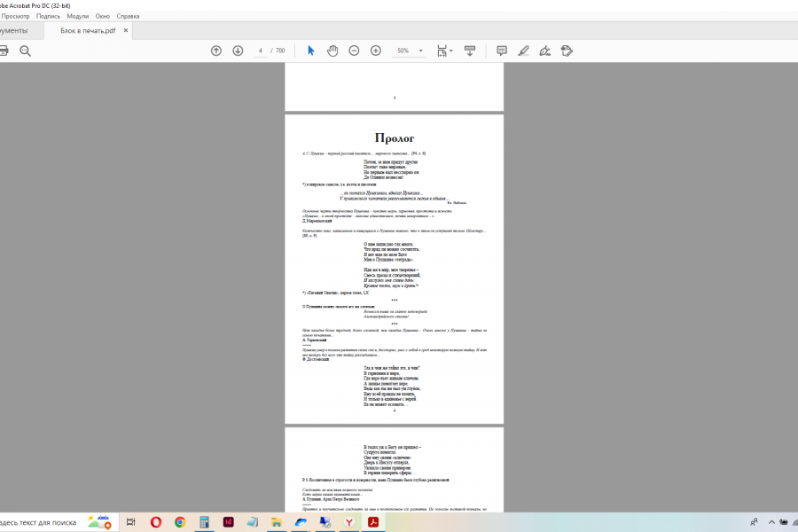798x532 pixels.
Task: Click the page number field showing 4
Action: coord(260,51)
